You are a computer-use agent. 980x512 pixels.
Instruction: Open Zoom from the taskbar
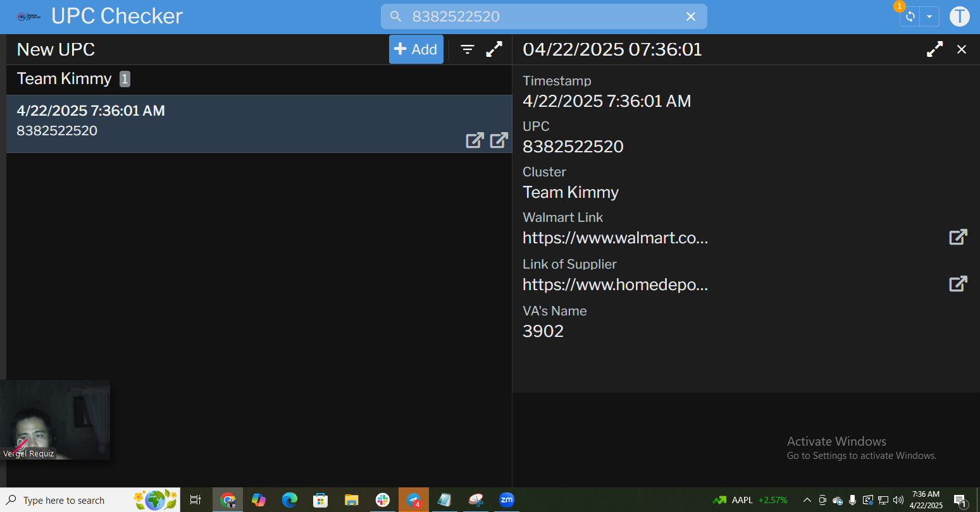click(x=507, y=500)
